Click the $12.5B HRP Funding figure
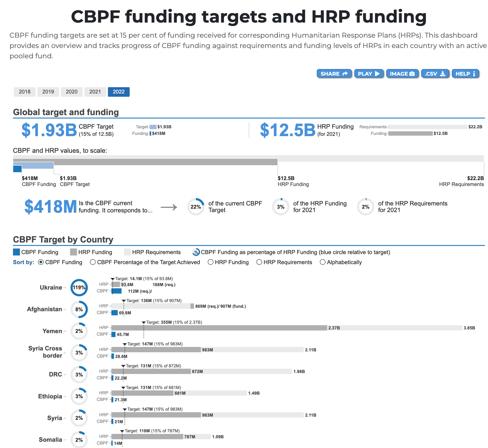 tap(288, 130)
